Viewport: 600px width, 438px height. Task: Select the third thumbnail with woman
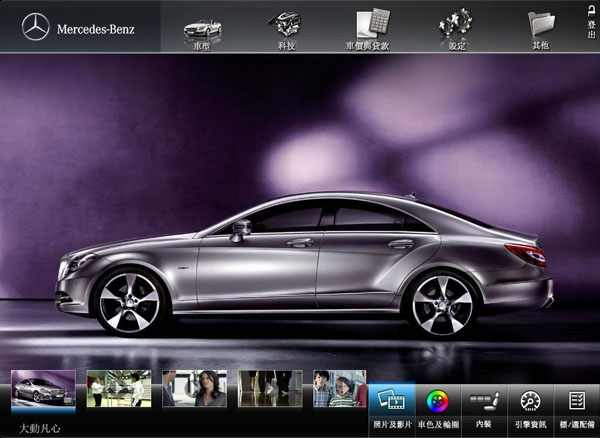194,389
